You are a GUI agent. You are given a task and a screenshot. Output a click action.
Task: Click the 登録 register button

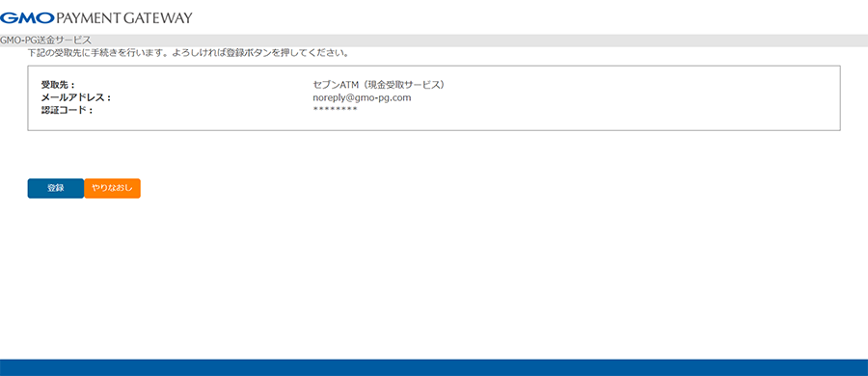click(55, 188)
